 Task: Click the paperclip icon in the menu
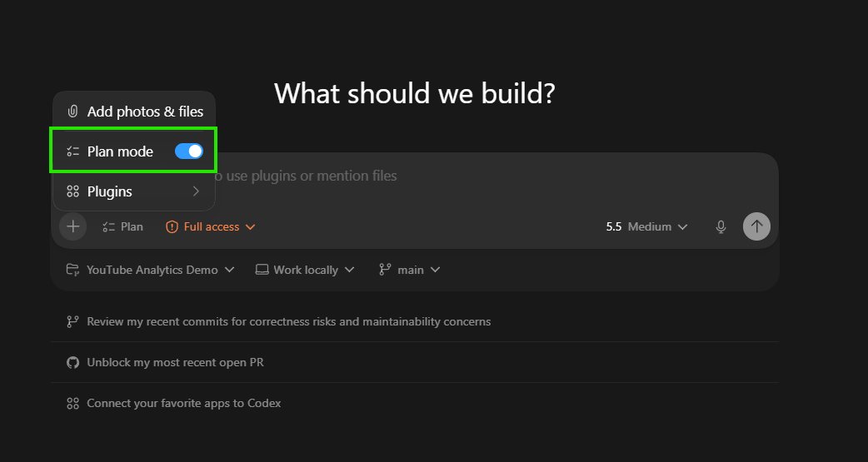point(72,112)
